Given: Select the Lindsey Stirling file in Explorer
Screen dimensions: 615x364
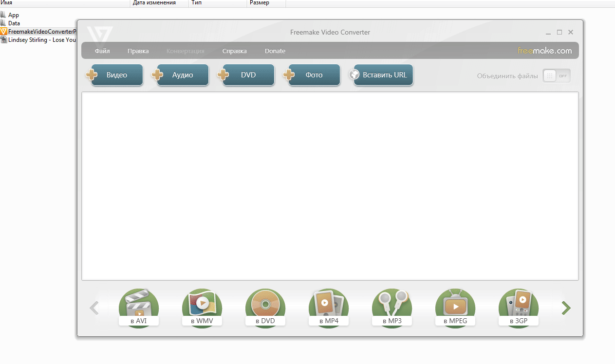Looking at the screenshot, I should (38, 39).
